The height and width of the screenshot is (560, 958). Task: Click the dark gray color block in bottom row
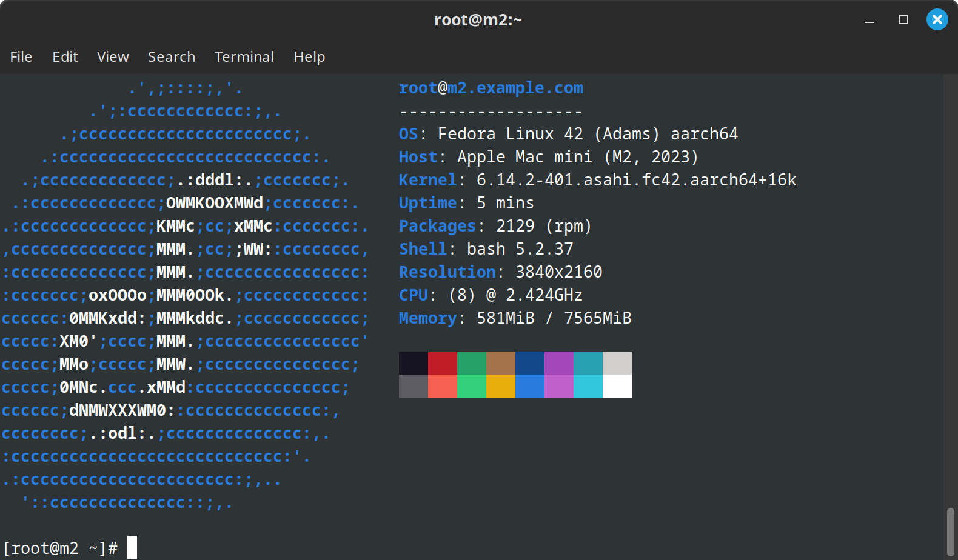(414, 386)
